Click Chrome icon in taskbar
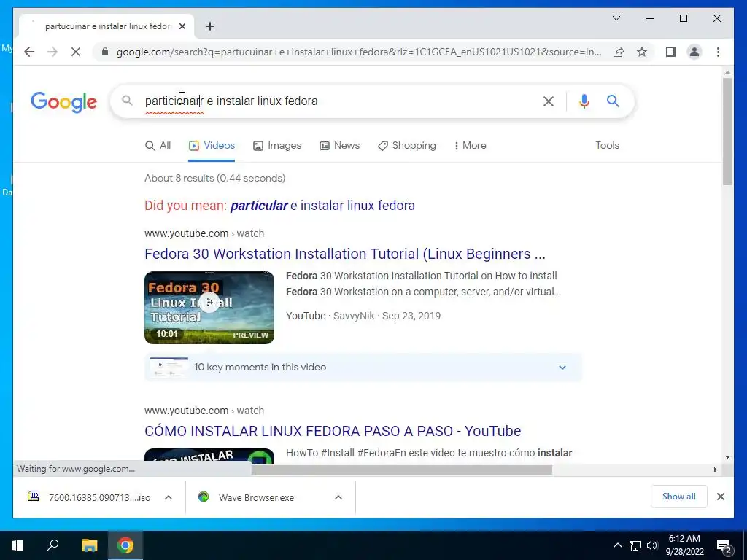The height and width of the screenshot is (560, 747). (125, 545)
